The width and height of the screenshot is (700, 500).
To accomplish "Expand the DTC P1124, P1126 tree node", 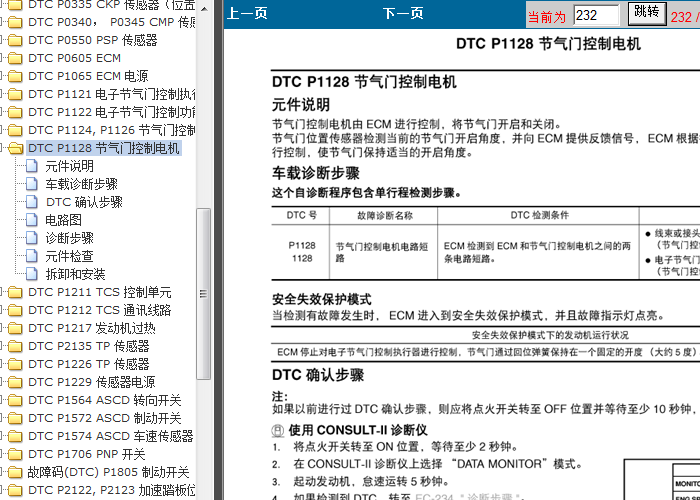I will coord(2,130).
